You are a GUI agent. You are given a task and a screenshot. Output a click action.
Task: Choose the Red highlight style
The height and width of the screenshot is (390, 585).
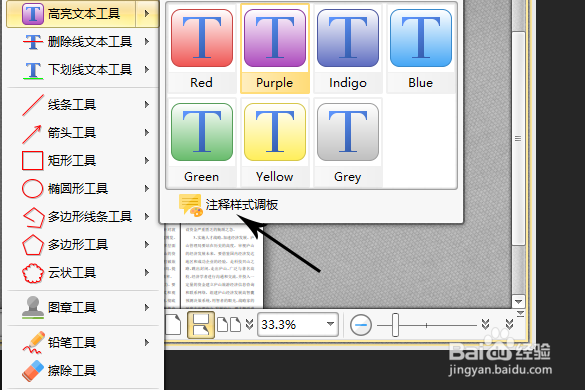pyautogui.click(x=202, y=49)
